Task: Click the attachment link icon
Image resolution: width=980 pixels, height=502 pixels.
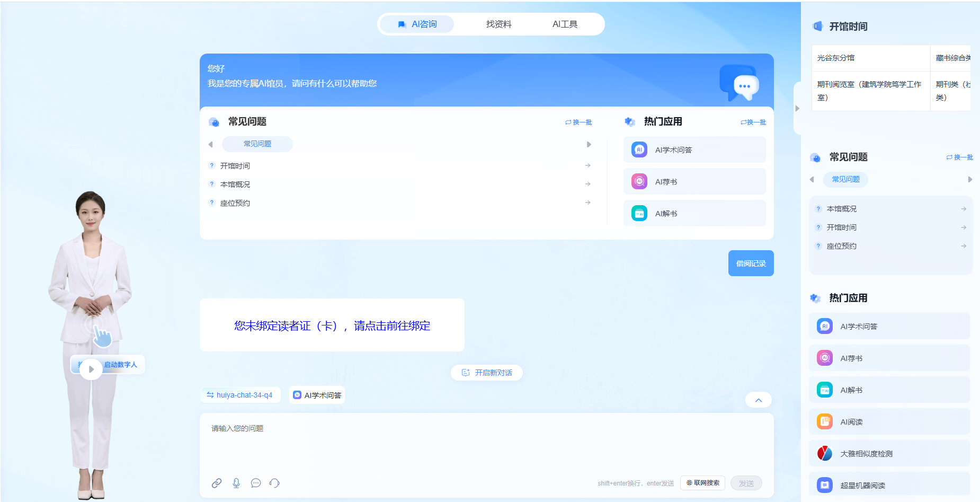Action: pos(217,483)
